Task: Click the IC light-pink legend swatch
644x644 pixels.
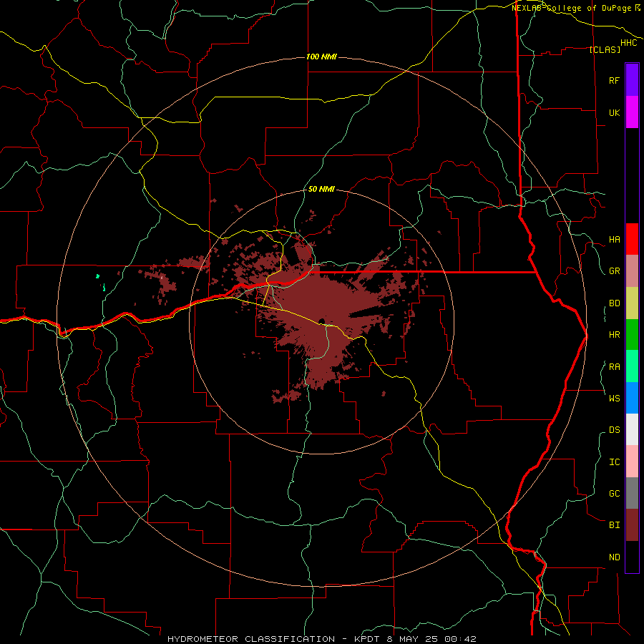Action: click(632, 462)
